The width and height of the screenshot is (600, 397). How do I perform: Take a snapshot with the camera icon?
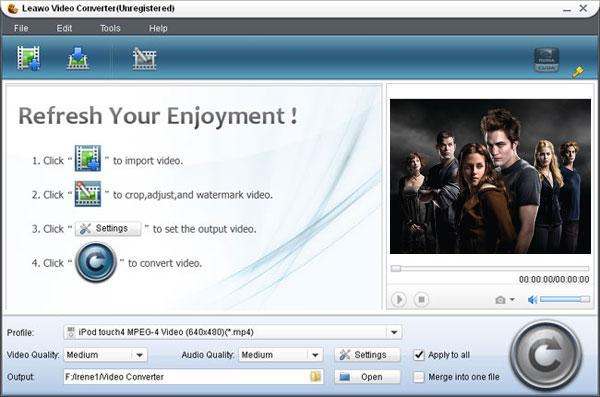500,300
